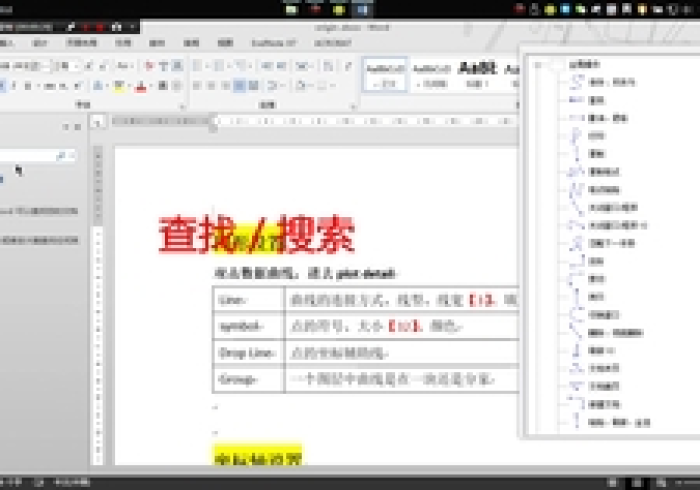Click the Asian Layout icon
This screenshot has height=490, width=700.
tap(302, 66)
